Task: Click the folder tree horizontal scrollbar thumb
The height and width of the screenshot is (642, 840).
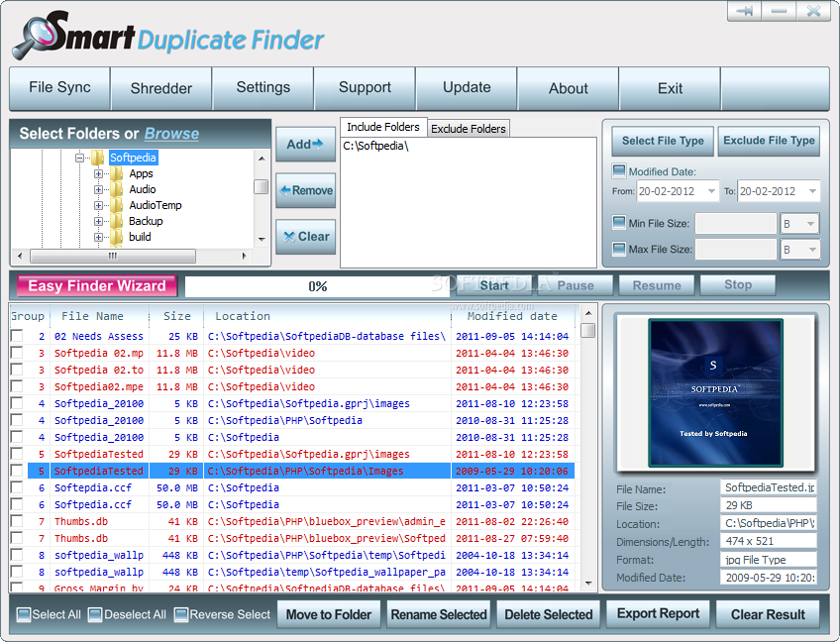Action: pos(113,257)
